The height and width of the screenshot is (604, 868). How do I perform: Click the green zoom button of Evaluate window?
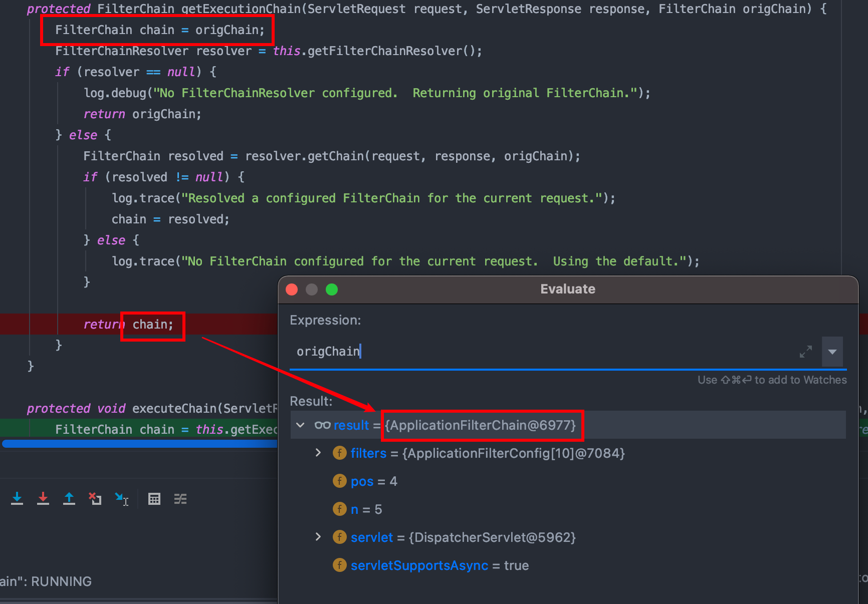click(332, 289)
